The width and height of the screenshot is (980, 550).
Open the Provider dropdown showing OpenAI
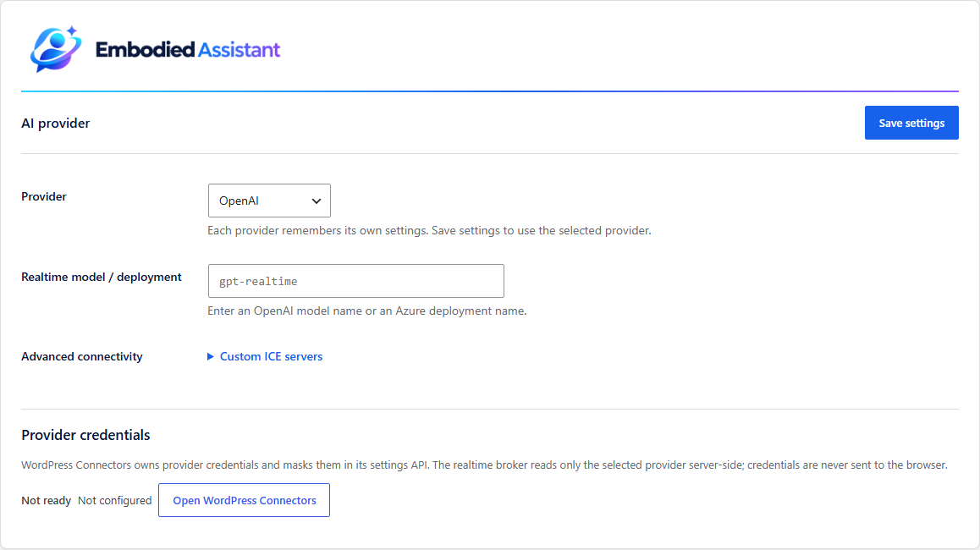click(269, 201)
